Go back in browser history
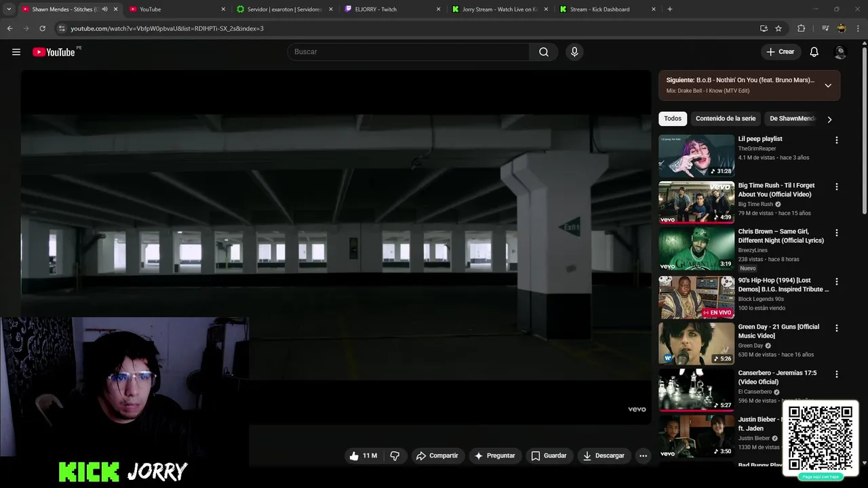The height and width of the screenshot is (488, 868). (9, 28)
